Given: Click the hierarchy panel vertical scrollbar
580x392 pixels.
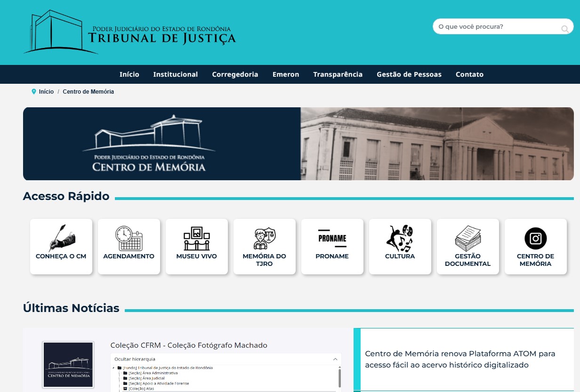Looking at the screenshot, I should point(339,377).
